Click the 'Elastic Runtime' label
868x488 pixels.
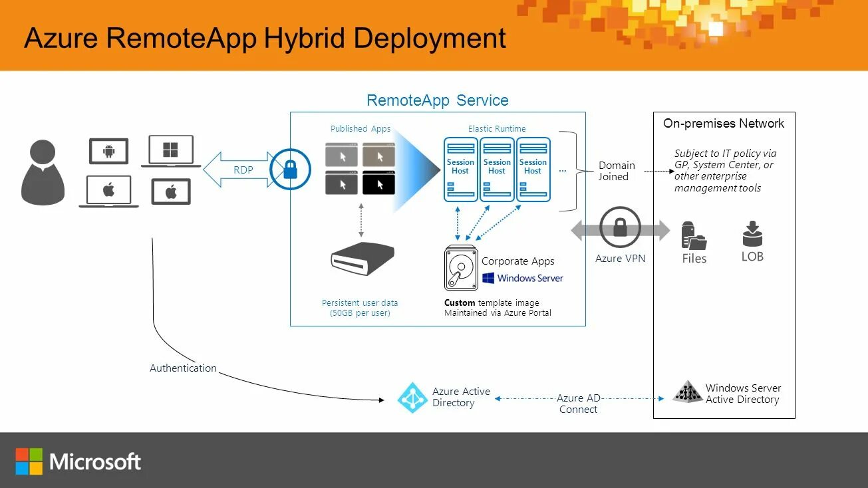(x=497, y=129)
